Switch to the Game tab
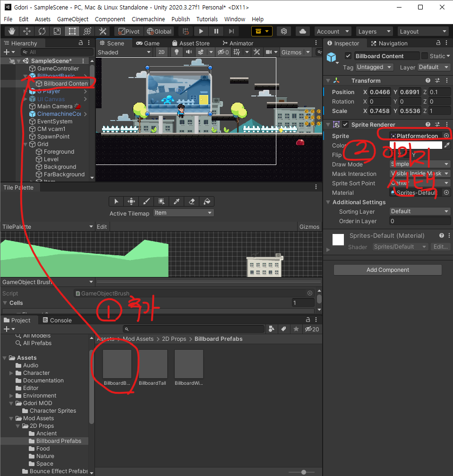This screenshot has height=476, width=453. pos(148,43)
